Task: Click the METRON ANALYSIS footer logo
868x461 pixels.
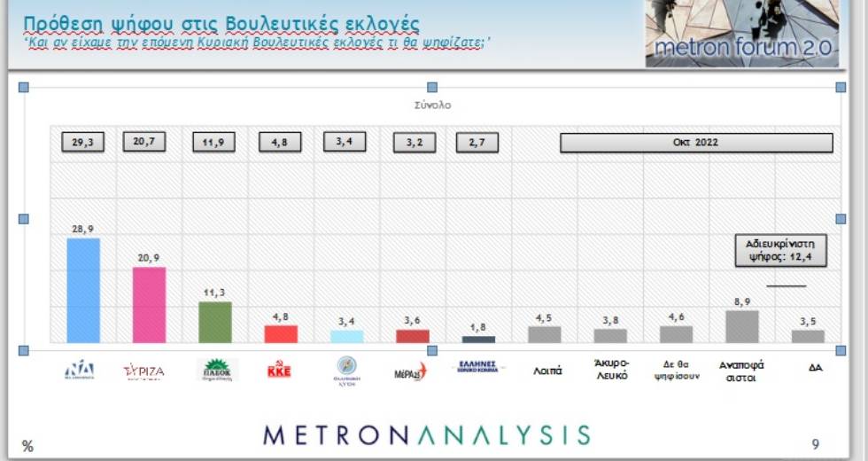Action: click(x=427, y=435)
